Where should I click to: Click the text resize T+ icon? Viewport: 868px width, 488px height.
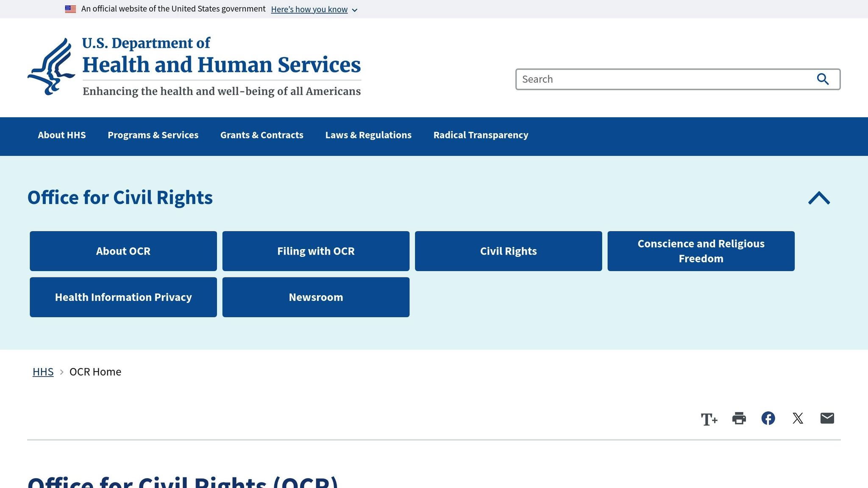pos(709,419)
